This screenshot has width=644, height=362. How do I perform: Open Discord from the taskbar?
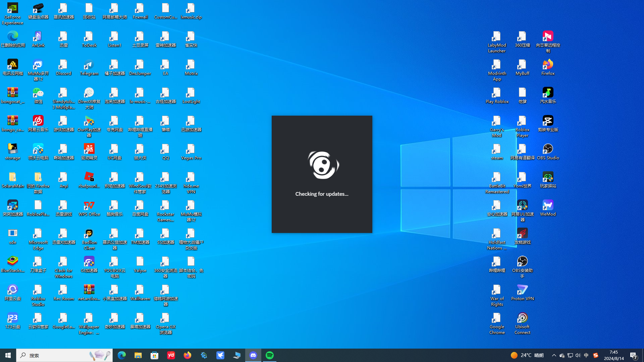pos(253,355)
